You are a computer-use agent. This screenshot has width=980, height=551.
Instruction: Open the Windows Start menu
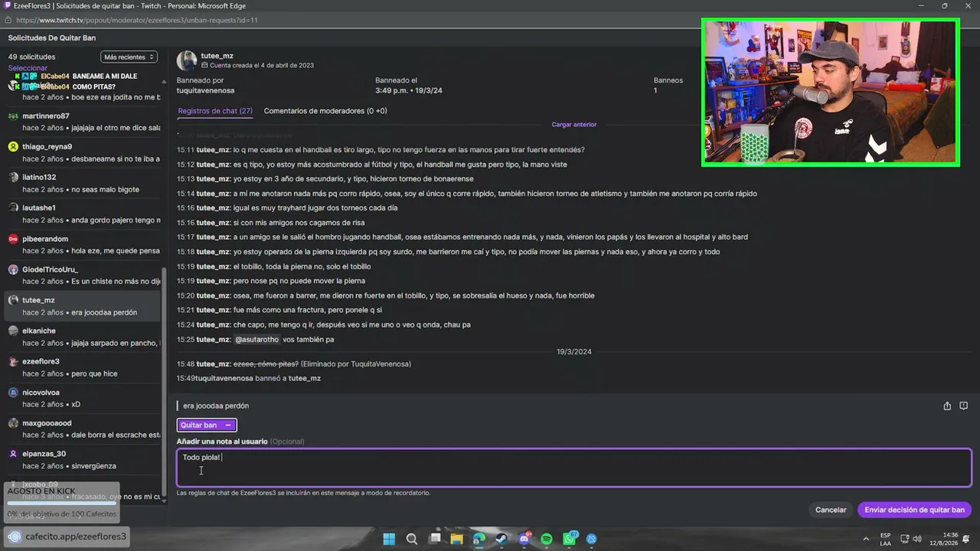click(x=389, y=539)
